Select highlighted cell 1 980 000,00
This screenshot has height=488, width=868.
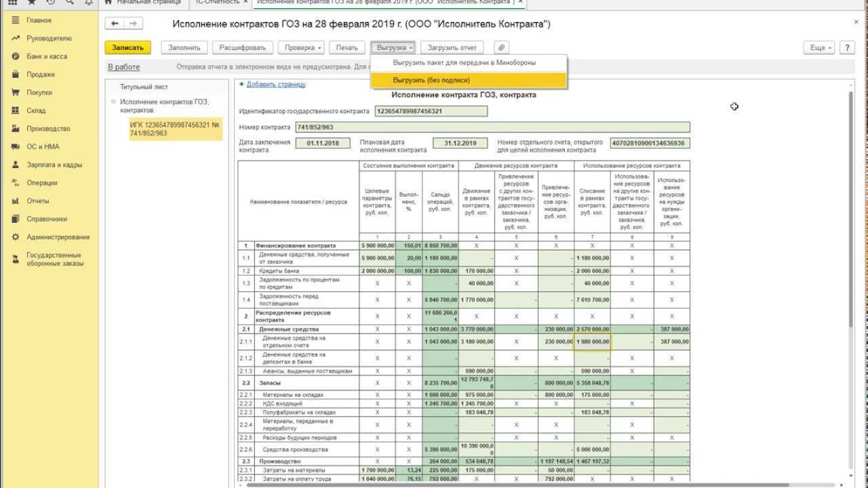[592, 342]
